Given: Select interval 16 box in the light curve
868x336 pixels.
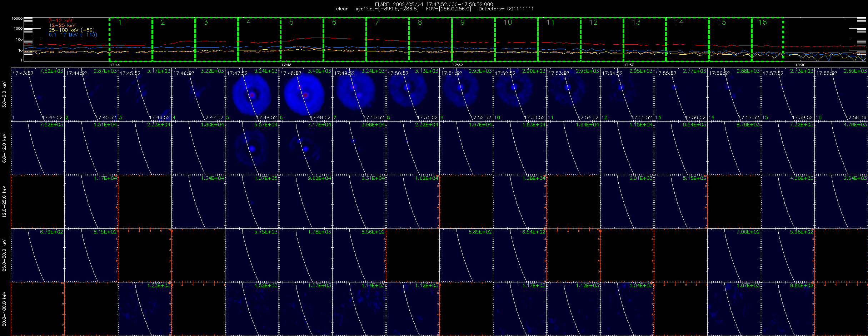Looking at the screenshot, I should pyautogui.click(x=768, y=39).
